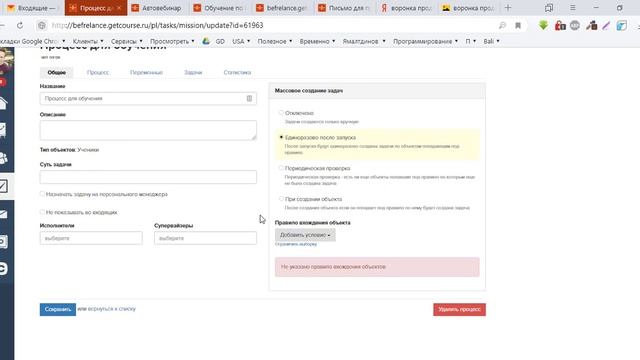Bookmark this page with the bookmark icon
640x360 pixels.
(518, 25)
